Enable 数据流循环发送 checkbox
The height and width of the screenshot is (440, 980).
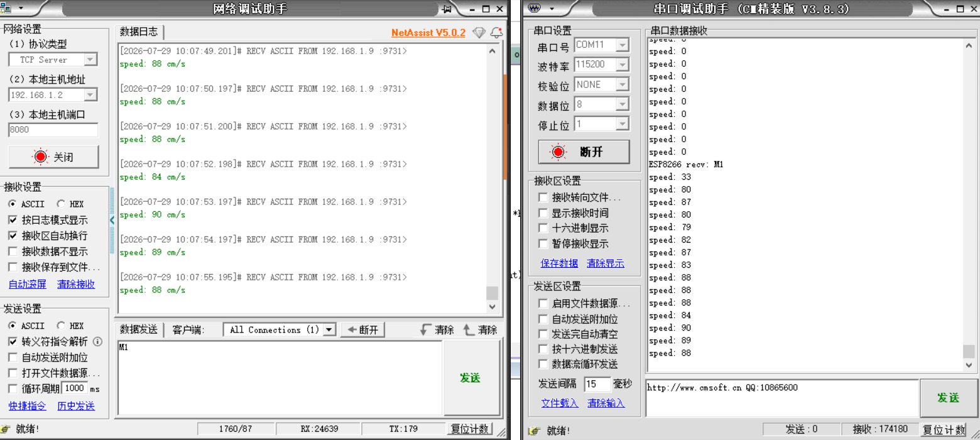click(x=543, y=365)
